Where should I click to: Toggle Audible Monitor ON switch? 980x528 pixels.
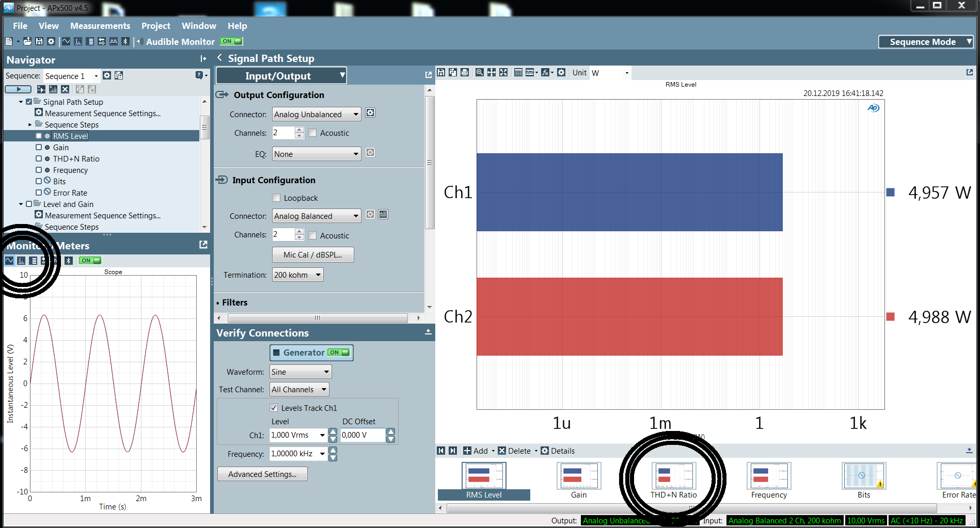click(x=231, y=41)
